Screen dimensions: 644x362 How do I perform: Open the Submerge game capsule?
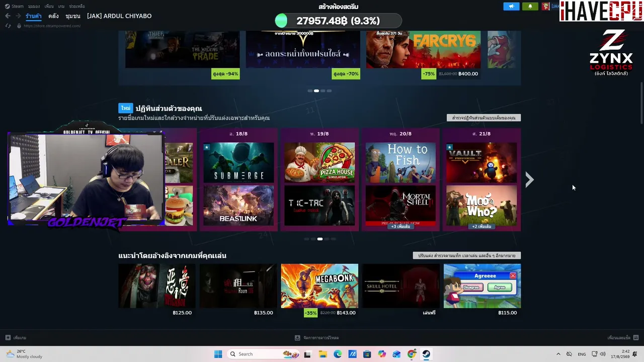pyautogui.click(x=238, y=162)
